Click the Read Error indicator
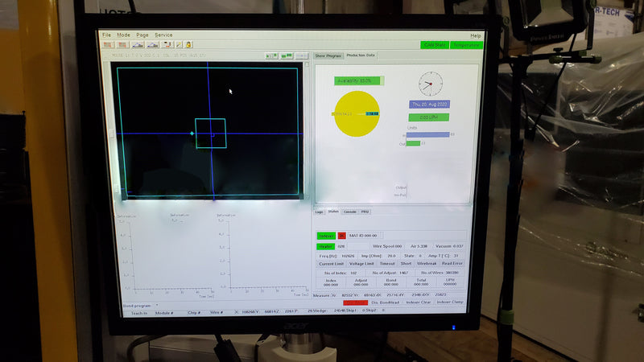This screenshot has width=644, height=362. coord(452,264)
